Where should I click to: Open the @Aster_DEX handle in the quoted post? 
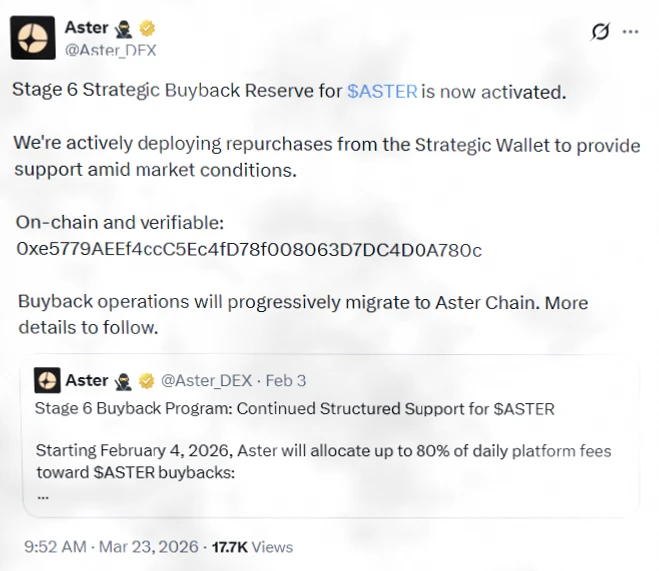click(206, 381)
